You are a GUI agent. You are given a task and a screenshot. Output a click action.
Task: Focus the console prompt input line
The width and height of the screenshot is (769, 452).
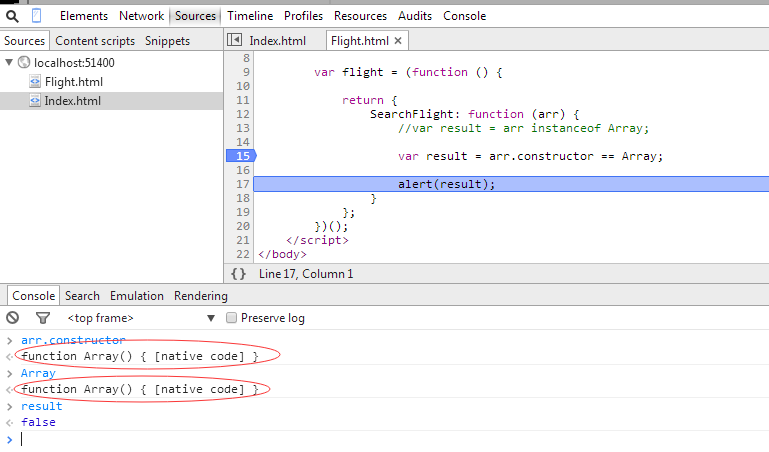(392, 439)
